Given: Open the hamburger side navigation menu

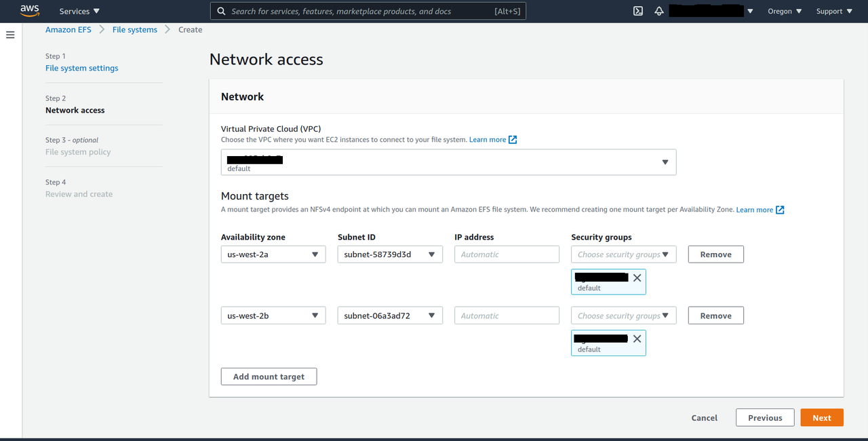Looking at the screenshot, I should point(10,35).
